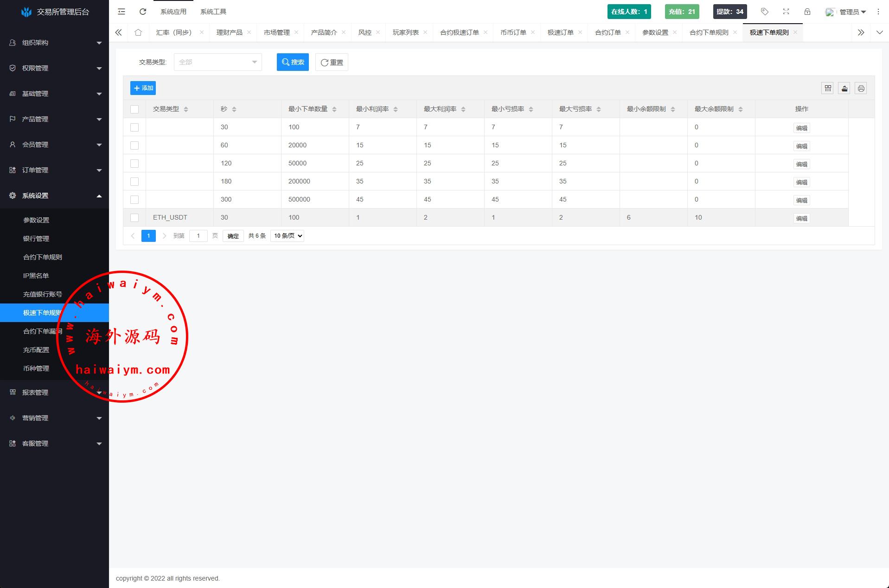Click the lock screen icon
Viewport: 889px width, 588px height.
coord(807,12)
